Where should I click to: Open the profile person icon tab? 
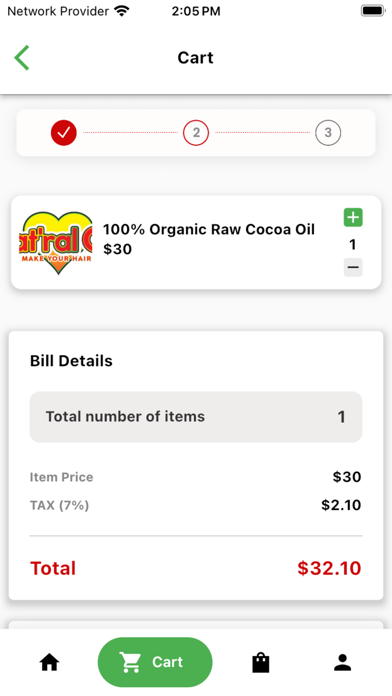(x=342, y=662)
